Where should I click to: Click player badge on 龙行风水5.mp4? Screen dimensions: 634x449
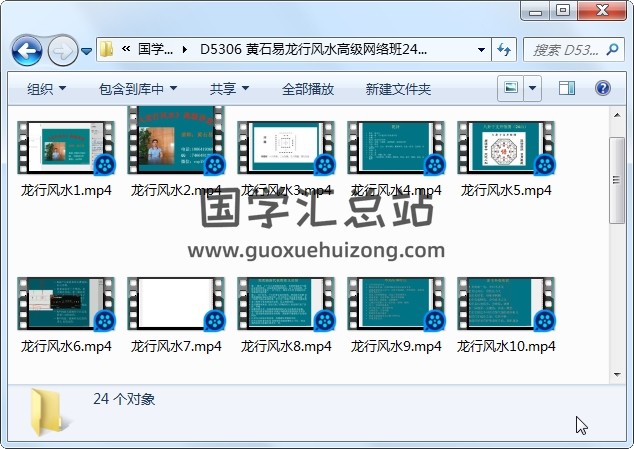pos(545,165)
